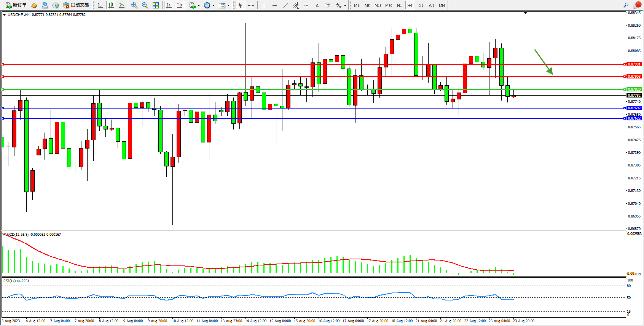644x326 pixels.
Task: Select the text label 'A' tool
Action: click(x=317, y=5)
